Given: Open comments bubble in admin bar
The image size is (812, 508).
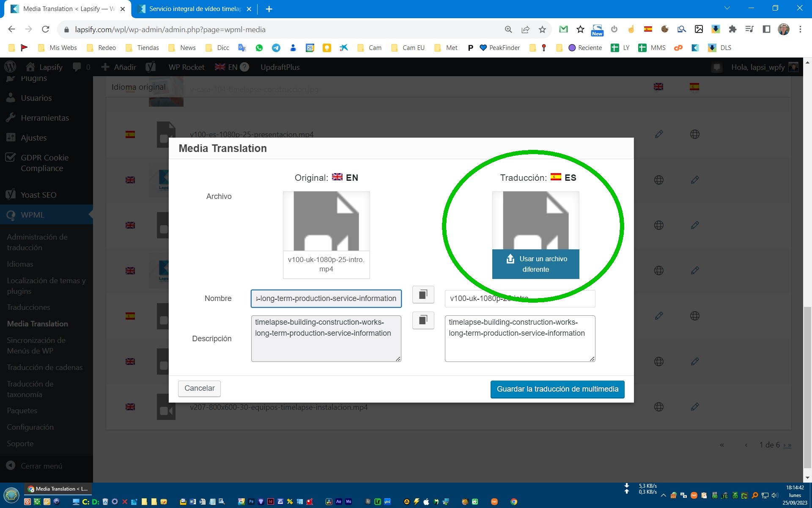Looking at the screenshot, I should coord(81,67).
